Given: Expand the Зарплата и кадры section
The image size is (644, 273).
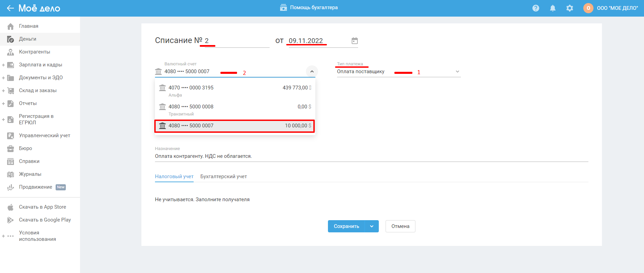Looking at the screenshot, I should click(x=3, y=65).
